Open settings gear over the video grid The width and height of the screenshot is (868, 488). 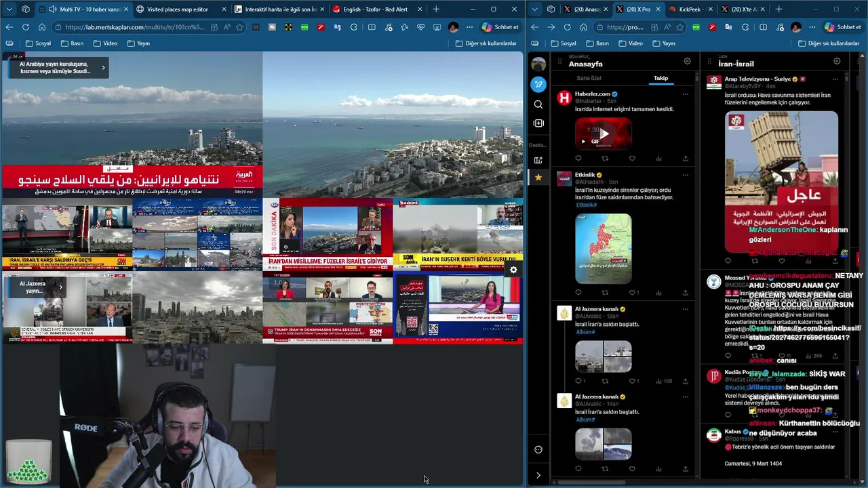[x=513, y=270]
